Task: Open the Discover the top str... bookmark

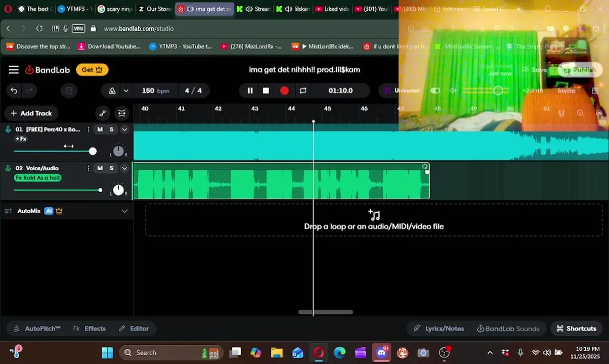Action: coord(38,47)
